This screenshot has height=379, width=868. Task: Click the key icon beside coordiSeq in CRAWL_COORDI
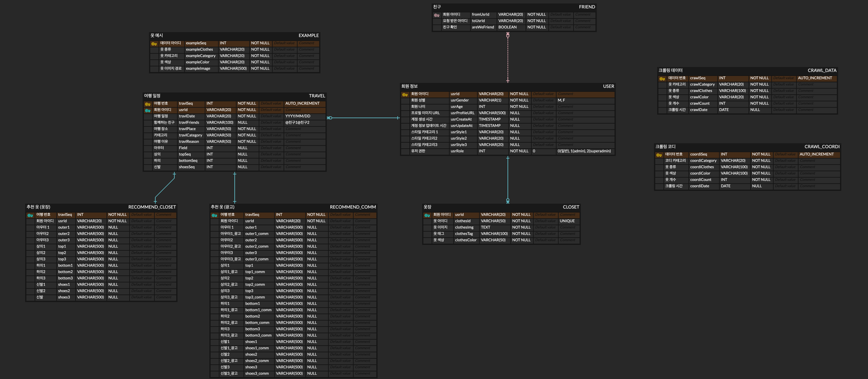coord(659,155)
